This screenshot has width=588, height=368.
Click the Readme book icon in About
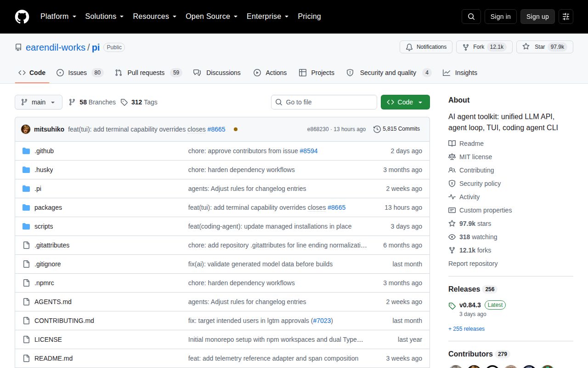[x=452, y=144]
